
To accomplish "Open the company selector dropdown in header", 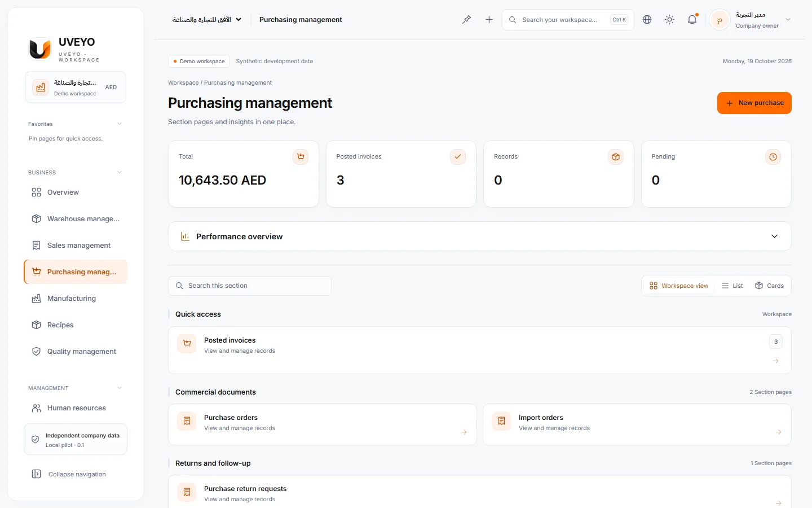I will 207,20.
